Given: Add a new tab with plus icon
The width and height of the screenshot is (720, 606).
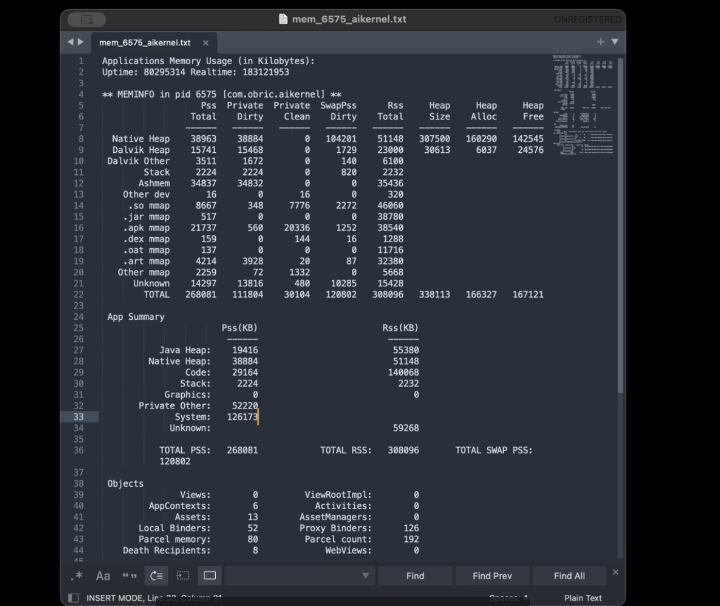Looking at the screenshot, I should point(600,42).
